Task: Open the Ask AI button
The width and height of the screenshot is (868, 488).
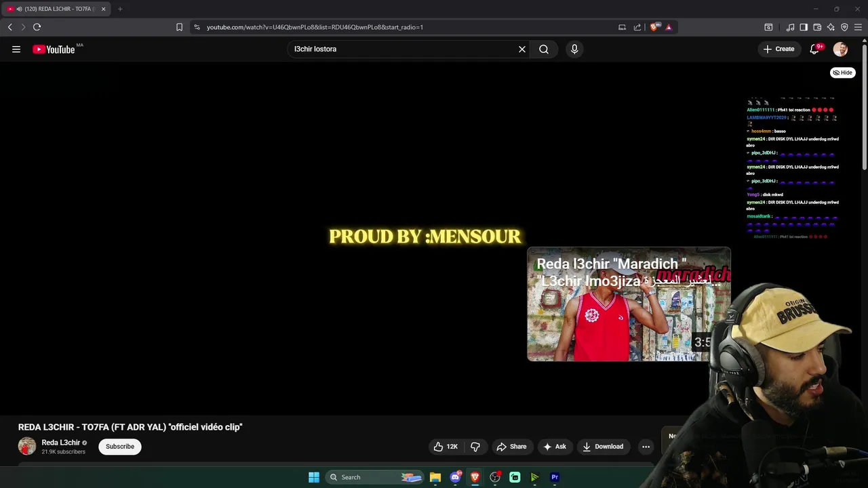Action: [554, 446]
